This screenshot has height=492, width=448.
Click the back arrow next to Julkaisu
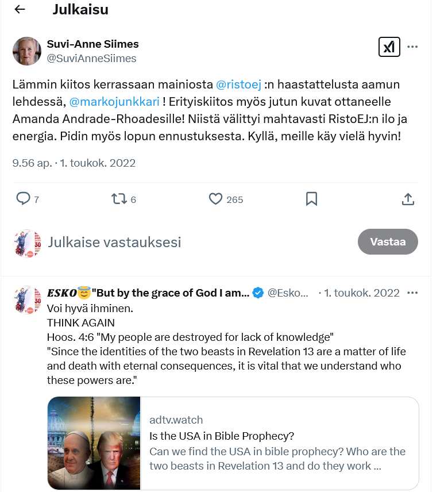[x=20, y=10]
